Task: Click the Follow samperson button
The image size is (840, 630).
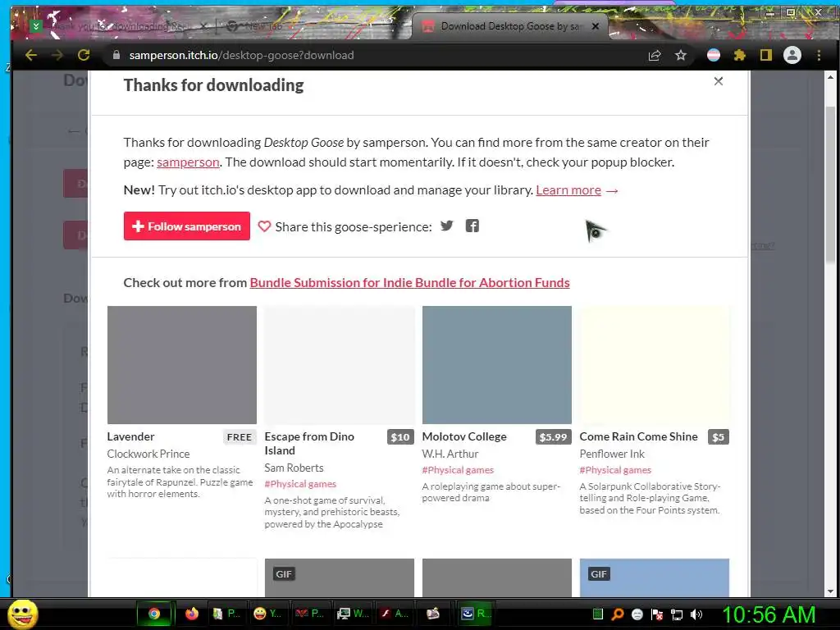Action: tap(187, 226)
